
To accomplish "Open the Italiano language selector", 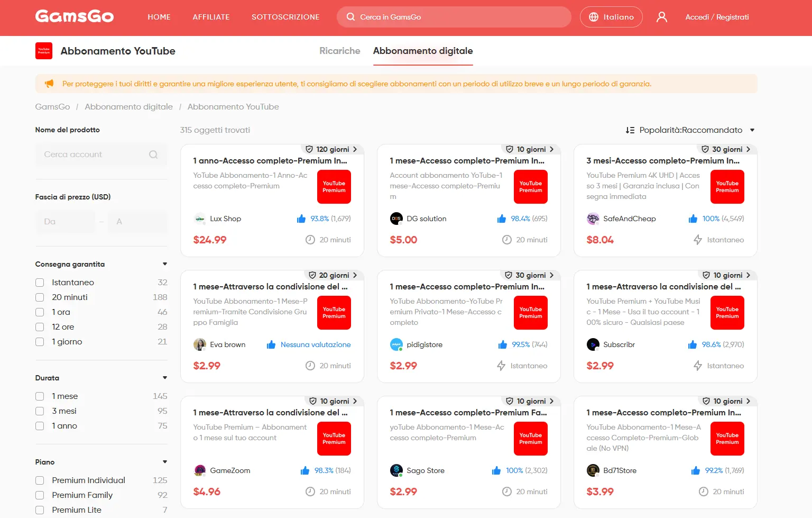I will (x=611, y=17).
